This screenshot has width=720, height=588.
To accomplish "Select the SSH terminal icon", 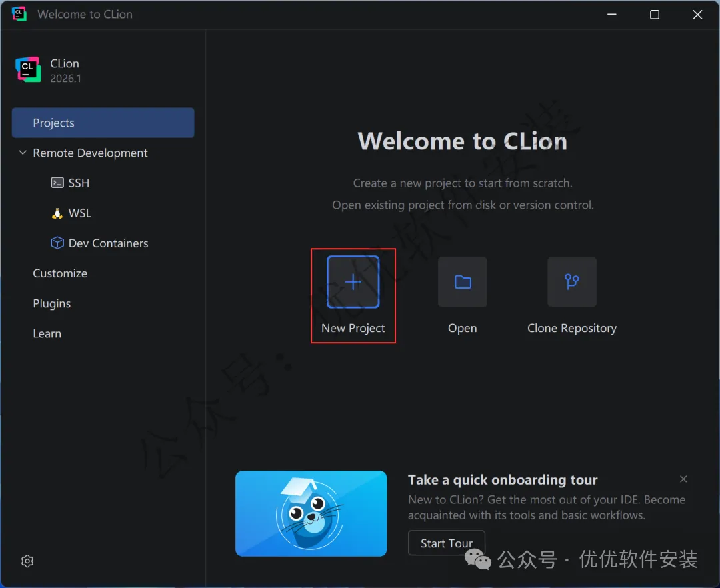I will pos(57,183).
